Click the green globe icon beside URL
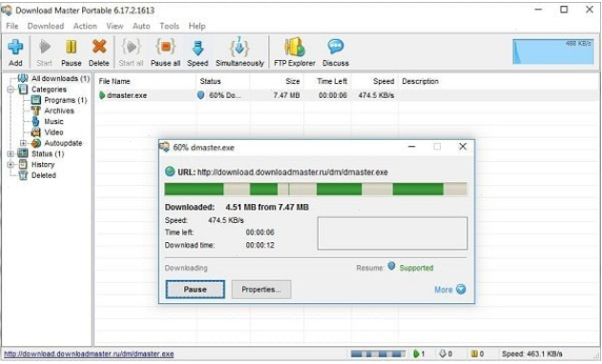Screen dimensions: 602x364 pyautogui.click(x=170, y=172)
